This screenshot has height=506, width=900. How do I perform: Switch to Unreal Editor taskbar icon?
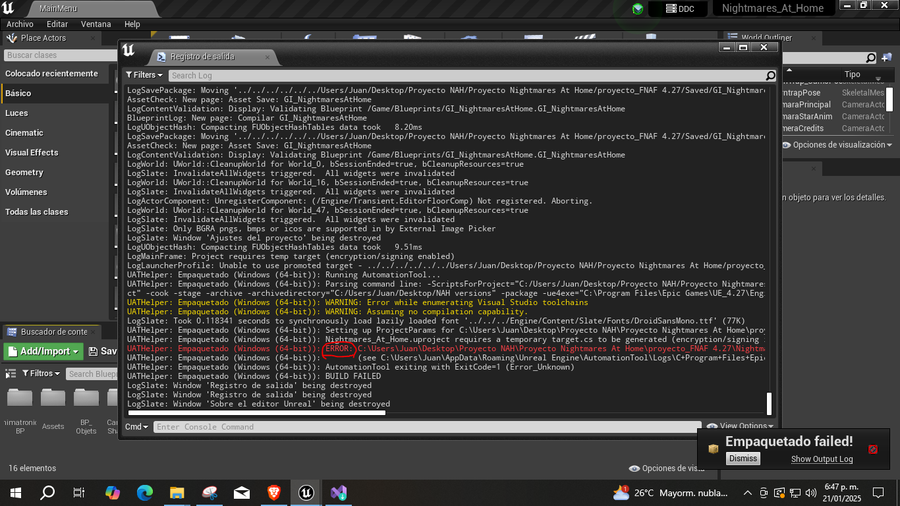pyautogui.click(x=306, y=493)
